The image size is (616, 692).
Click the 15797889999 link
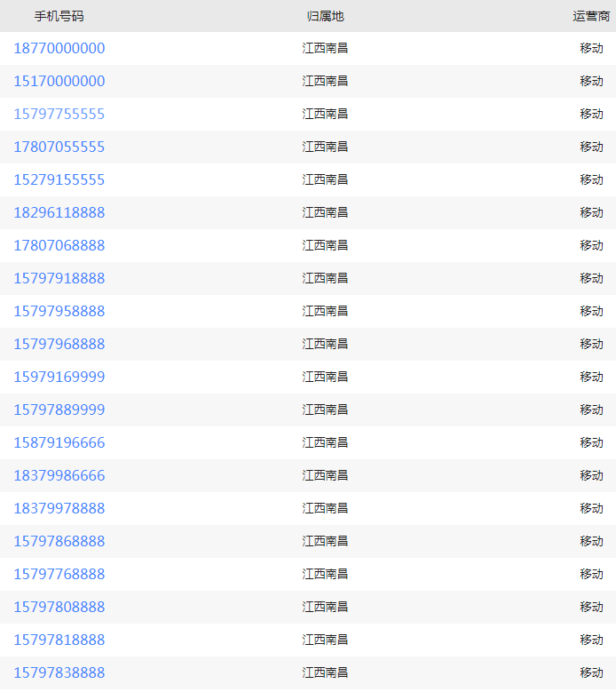point(59,410)
